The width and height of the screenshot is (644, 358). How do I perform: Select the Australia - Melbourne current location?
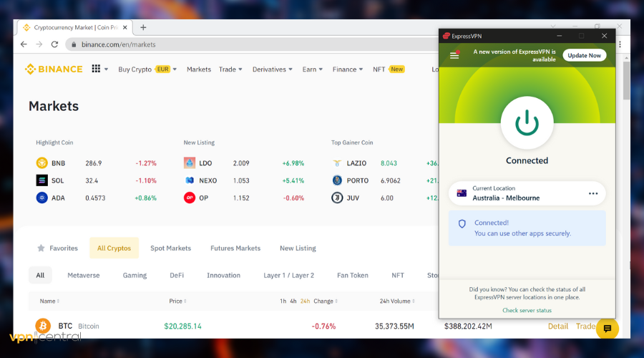pyautogui.click(x=527, y=193)
